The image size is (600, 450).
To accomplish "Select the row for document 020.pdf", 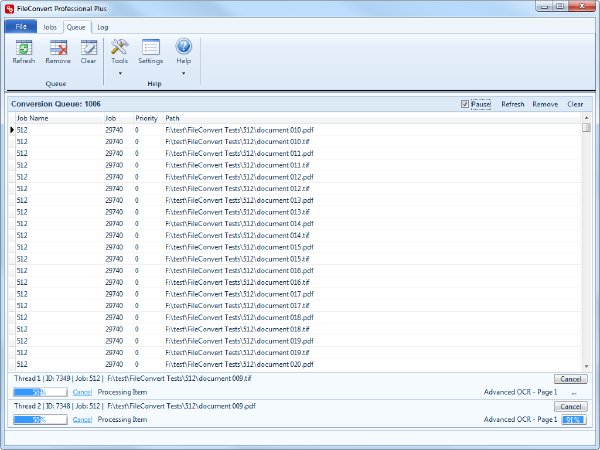I will [x=295, y=364].
